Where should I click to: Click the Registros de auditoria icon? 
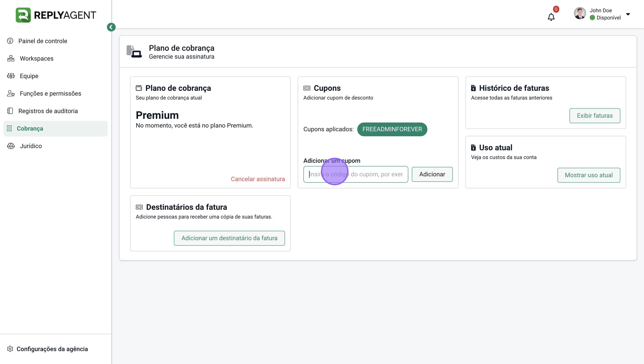click(x=10, y=111)
